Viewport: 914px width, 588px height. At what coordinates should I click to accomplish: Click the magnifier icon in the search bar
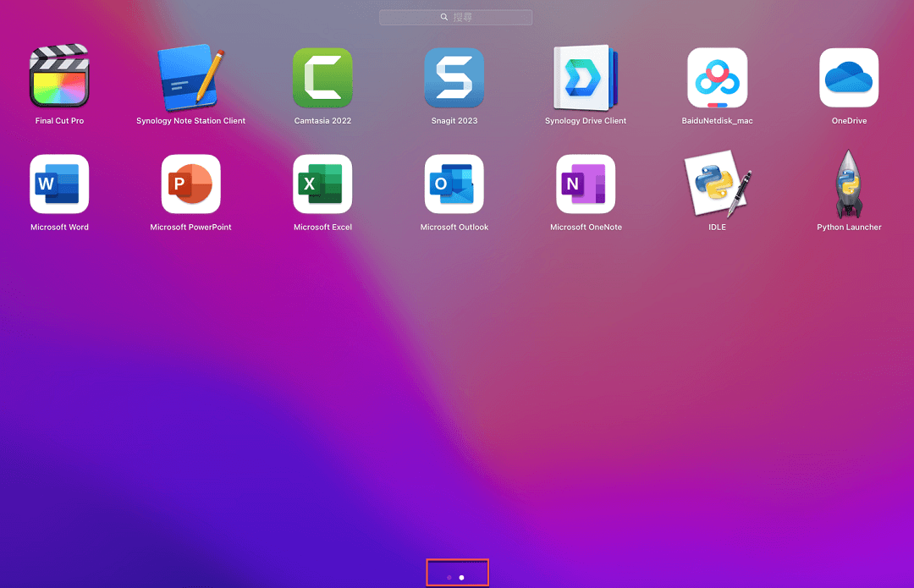point(444,18)
